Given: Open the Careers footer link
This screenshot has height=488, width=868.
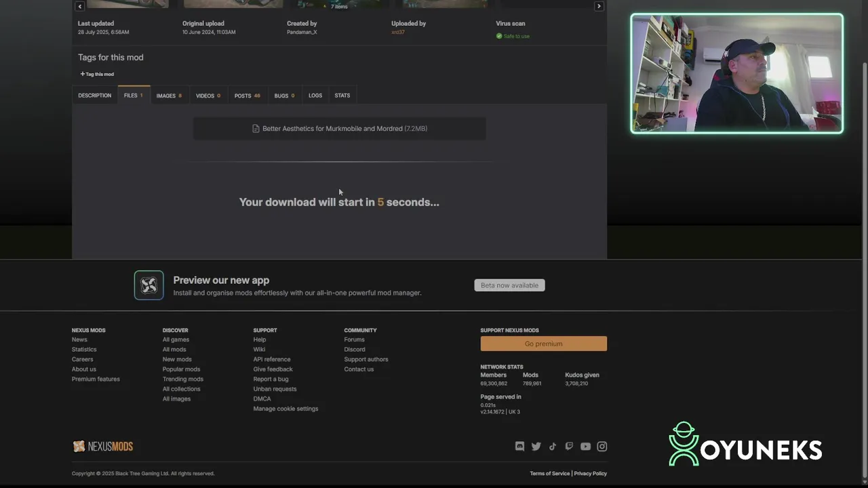Looking at the screenshot, I should pyautogui.click(x=83, y=359).
